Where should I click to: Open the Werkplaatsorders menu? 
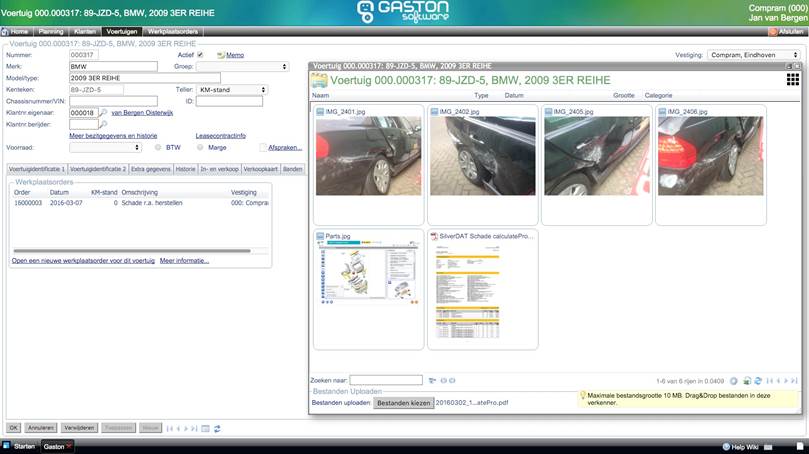pyautogui.click(x=173, y=31)
